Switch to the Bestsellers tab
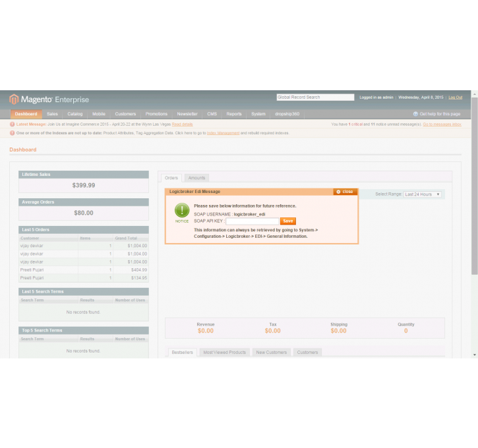The height and width of the screenshot is (448, 478). [182, 352]
